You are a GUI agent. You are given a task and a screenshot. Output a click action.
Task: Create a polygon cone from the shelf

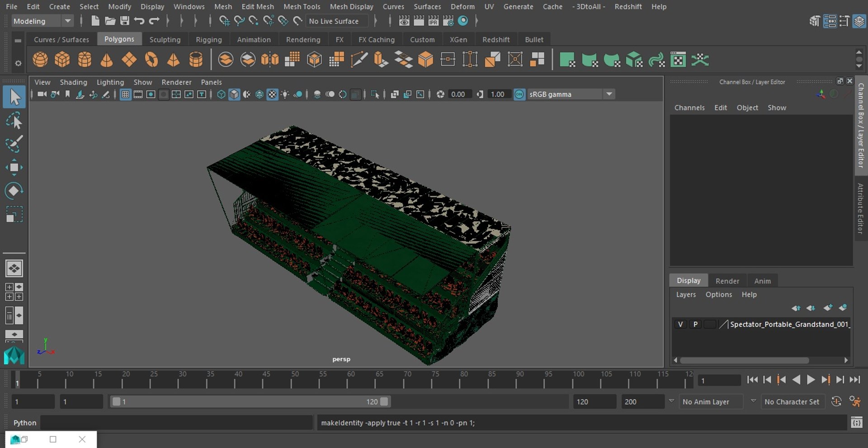point(107,60)
